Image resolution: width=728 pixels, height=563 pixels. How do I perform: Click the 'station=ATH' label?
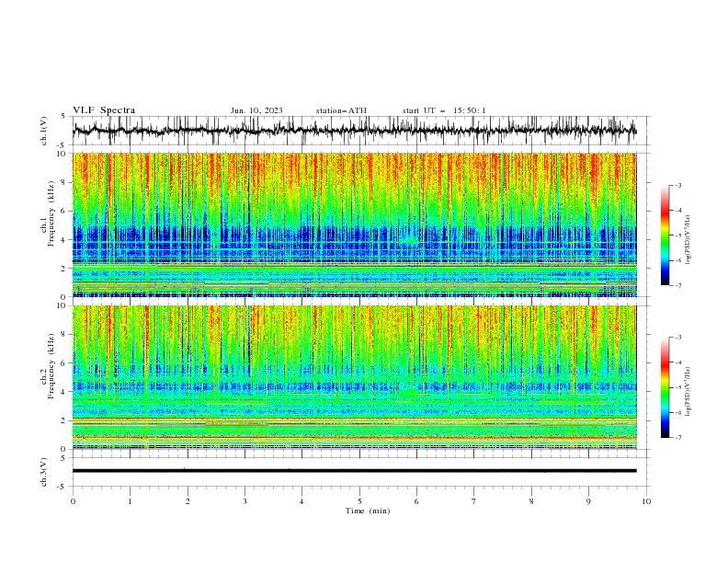341,110
